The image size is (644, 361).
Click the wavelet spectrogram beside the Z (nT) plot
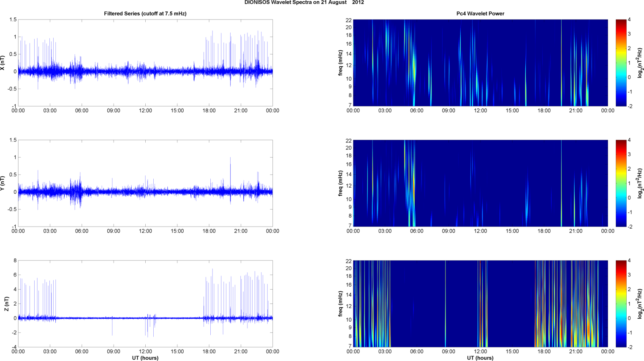click(480, 304)
